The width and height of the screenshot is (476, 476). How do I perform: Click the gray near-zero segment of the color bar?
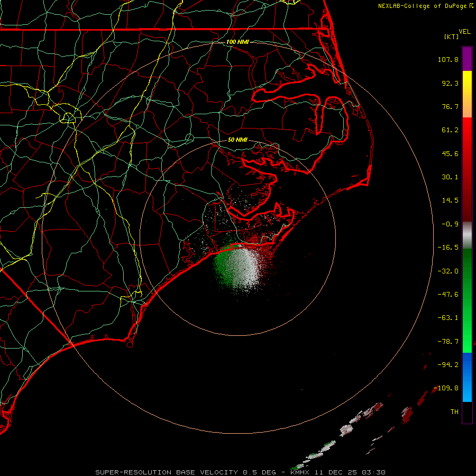(467, 235)
